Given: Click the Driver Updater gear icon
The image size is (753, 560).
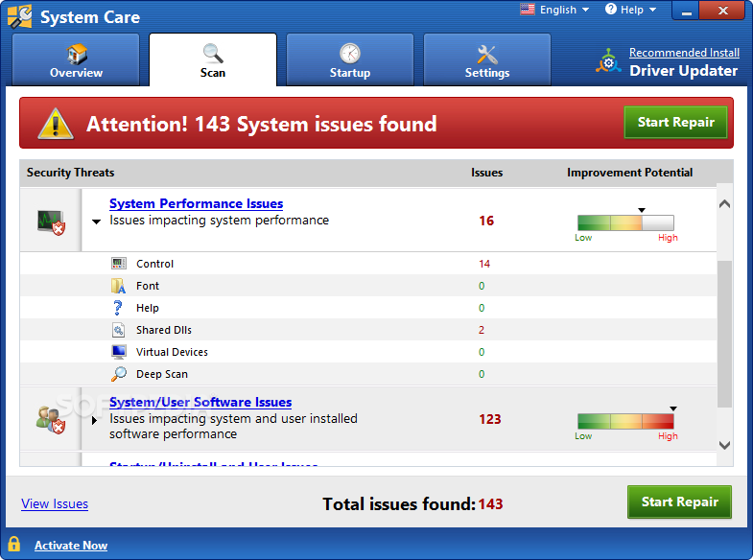Looking at the screenshot, I should point(608,61).
